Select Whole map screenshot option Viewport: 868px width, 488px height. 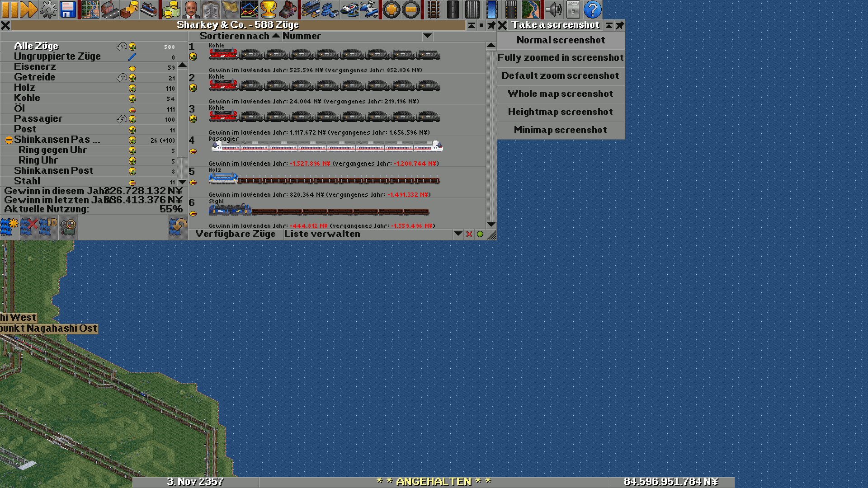tap(561, 94)
